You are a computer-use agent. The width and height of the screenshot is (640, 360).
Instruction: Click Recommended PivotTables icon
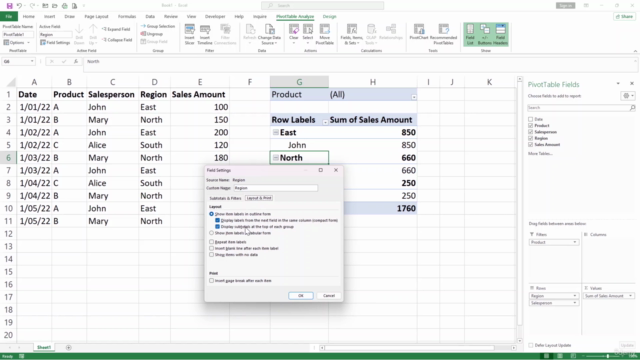(x=443, y=35)
